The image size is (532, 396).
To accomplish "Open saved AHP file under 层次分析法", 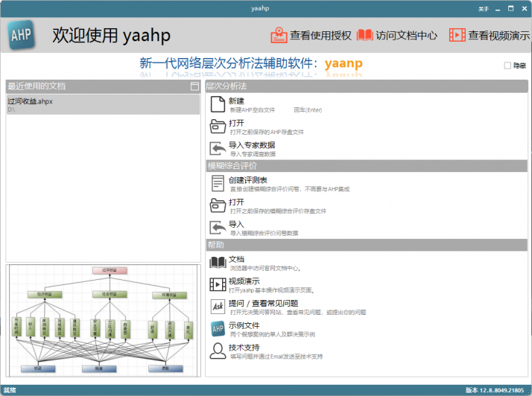I will [x=236, y=123].
